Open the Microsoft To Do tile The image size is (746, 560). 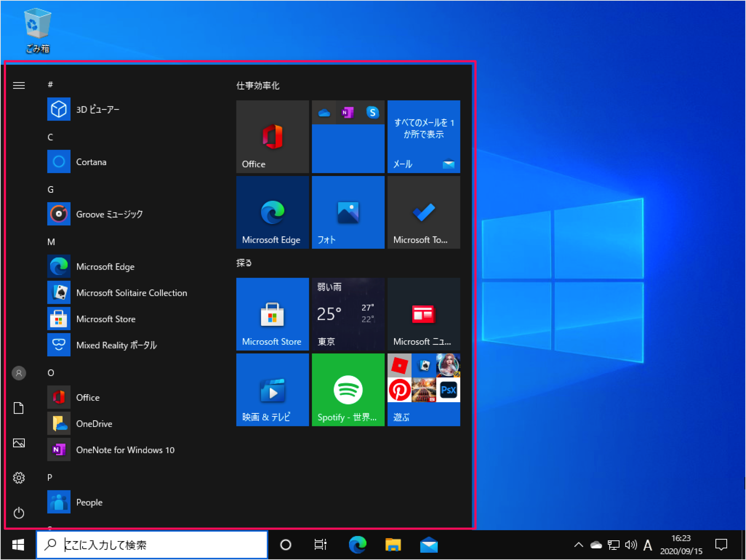click(x=423, y=212)
